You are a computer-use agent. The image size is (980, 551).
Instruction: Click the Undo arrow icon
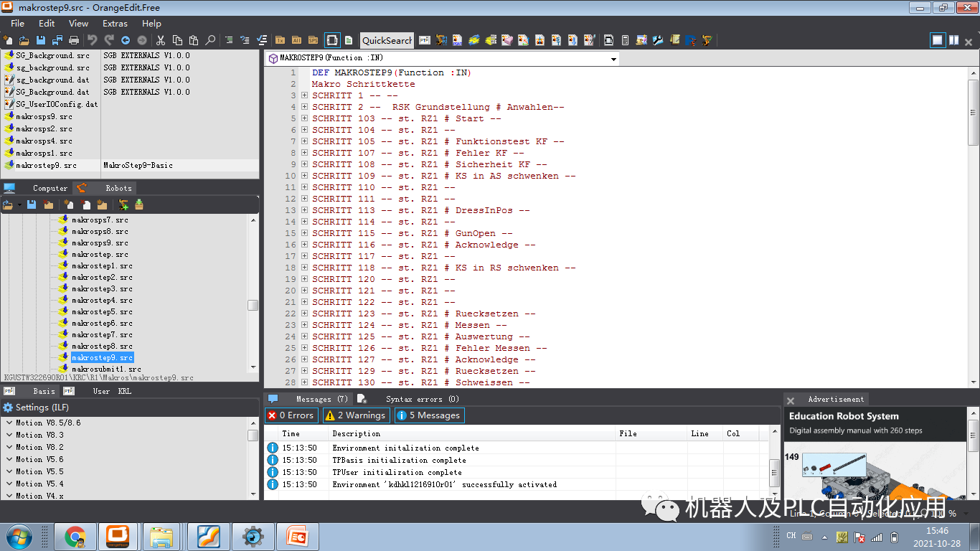click(x=92, y=40)
